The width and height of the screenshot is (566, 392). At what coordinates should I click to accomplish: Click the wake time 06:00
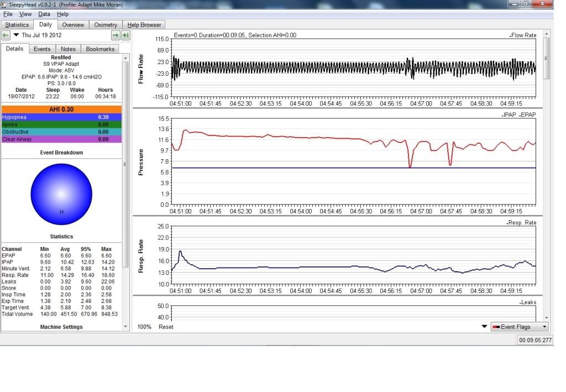click(x=77, y=96)
